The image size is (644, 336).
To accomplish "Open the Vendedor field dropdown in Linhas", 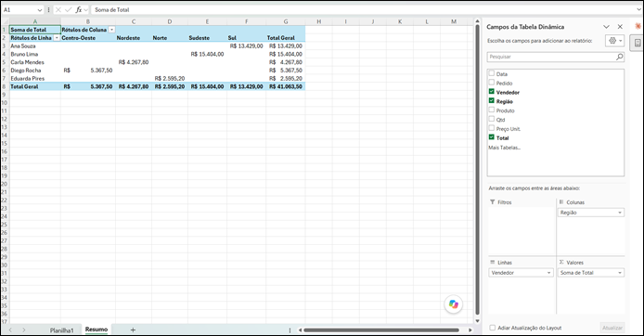I will (548, 273).
